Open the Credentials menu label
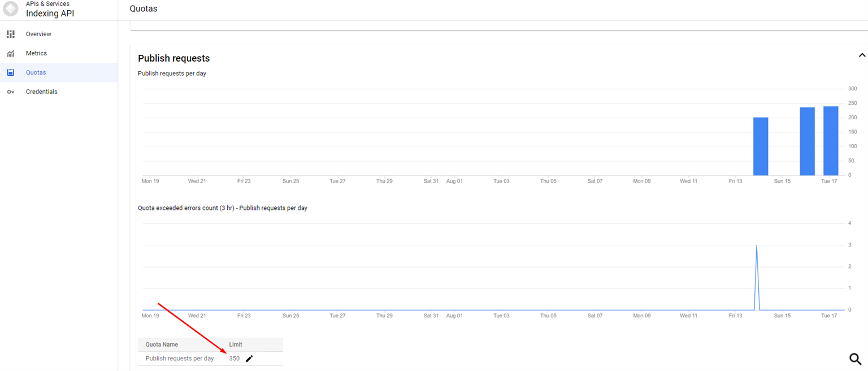Screen dimensions: 868x371 coord(41,92)
